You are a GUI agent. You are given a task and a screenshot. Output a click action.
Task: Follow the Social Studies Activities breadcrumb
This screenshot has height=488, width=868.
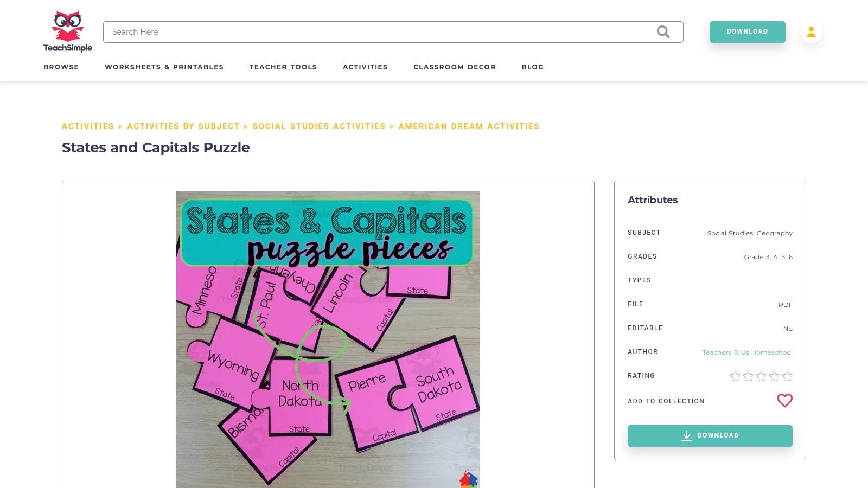pyautogui.click(x=319, y=126)
